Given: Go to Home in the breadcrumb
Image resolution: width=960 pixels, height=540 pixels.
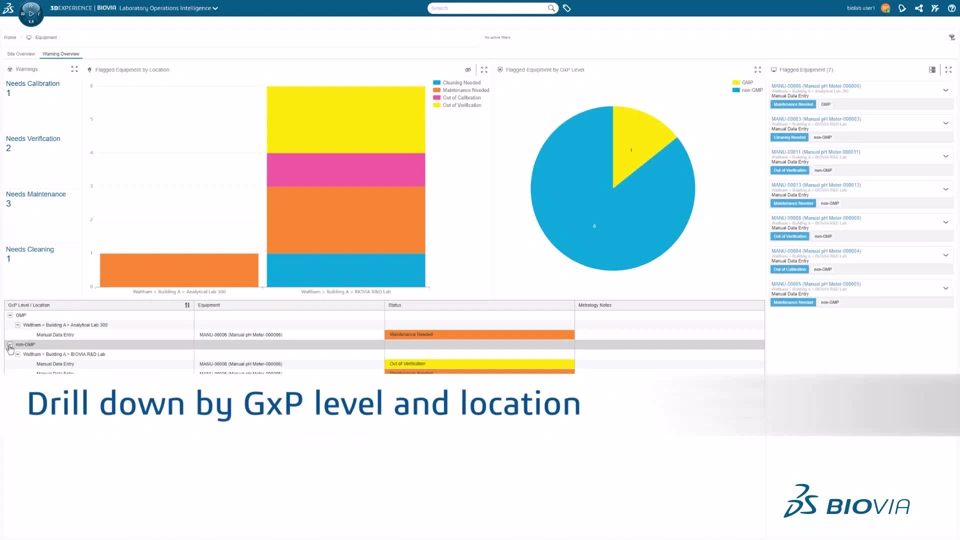Looking at the screenshot, I should point(10,37).
